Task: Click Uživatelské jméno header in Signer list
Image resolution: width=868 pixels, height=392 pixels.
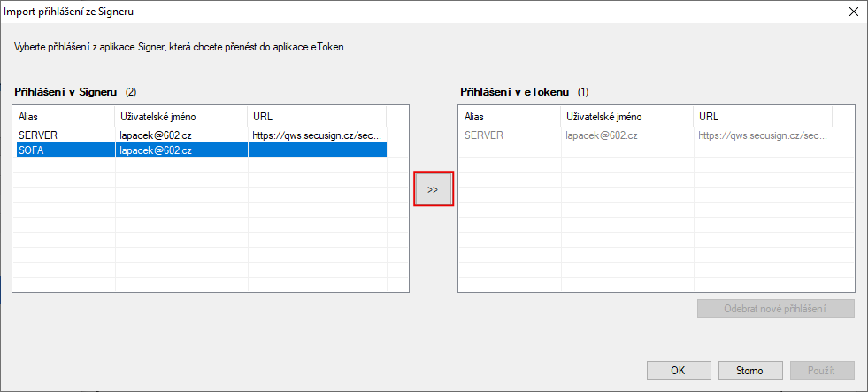Action: pos(181,116)
